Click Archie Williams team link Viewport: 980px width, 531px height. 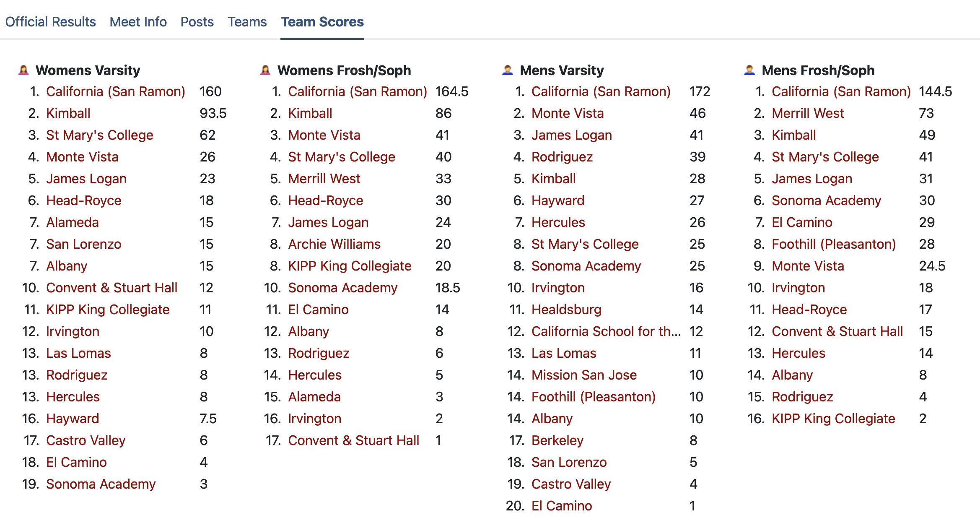(334, 244)
